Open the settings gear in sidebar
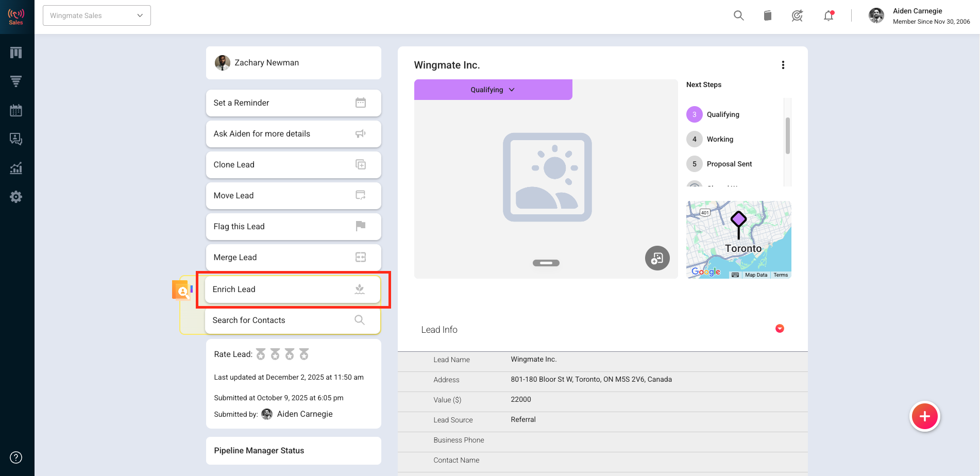The height and width of the screenshot is (476, 980). [16, 197]
